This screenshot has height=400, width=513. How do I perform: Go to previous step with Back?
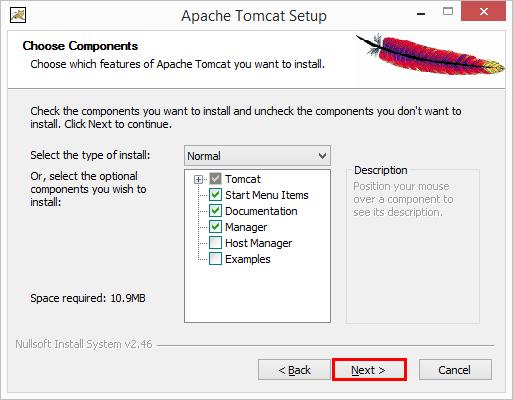click(294, 370)
